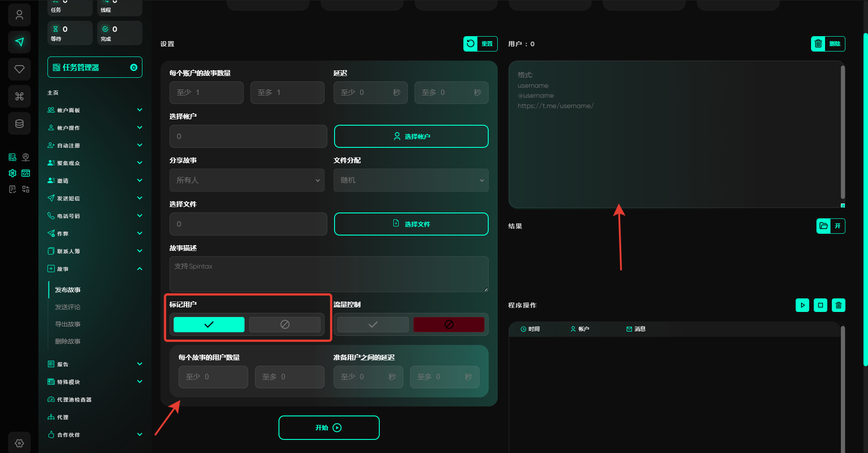868x453 pixels.
Task: Open the 分享故事 dropdown showing 所有人
Action: tap(247, 180)
